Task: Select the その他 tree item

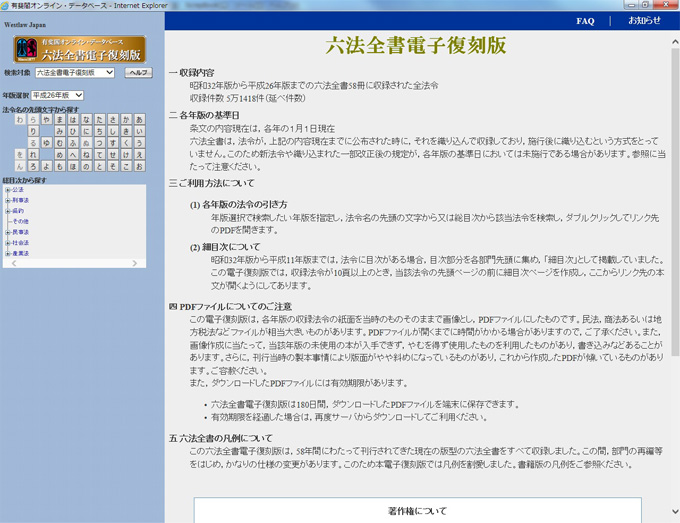Action: point(20,222)
